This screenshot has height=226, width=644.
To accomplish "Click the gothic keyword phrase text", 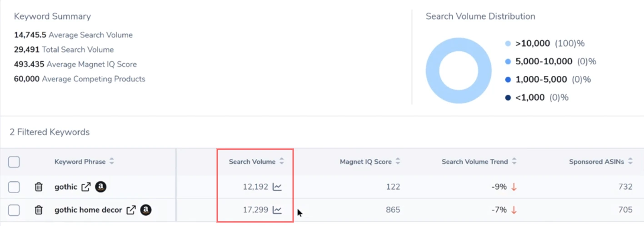I will [x=66, y=187].
